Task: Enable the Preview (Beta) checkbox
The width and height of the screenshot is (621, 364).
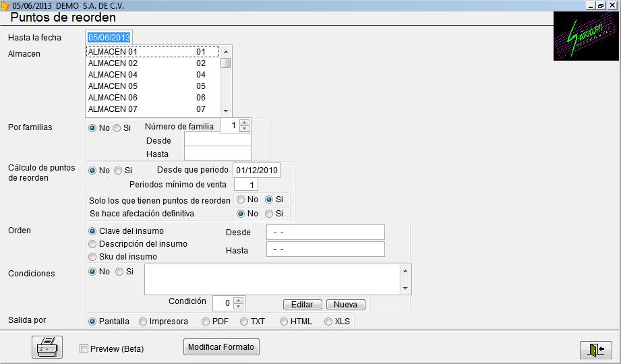Action: [x=84, y=349]
